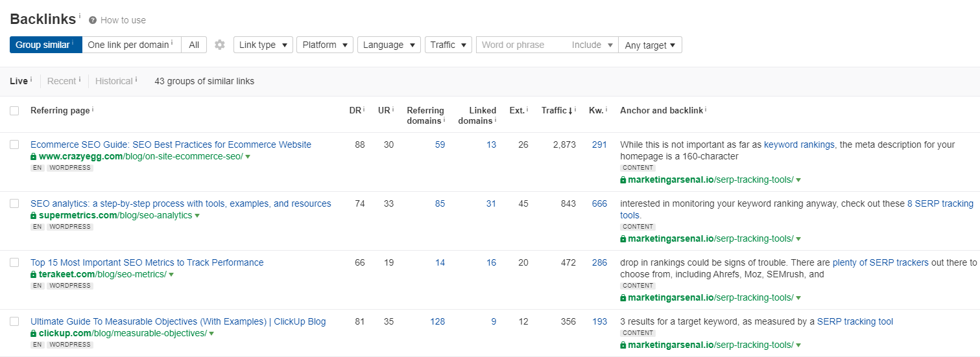980x357 pixels.
Task: Toggle the select-all checkbox in table header
Action: [x=14, y=111]
